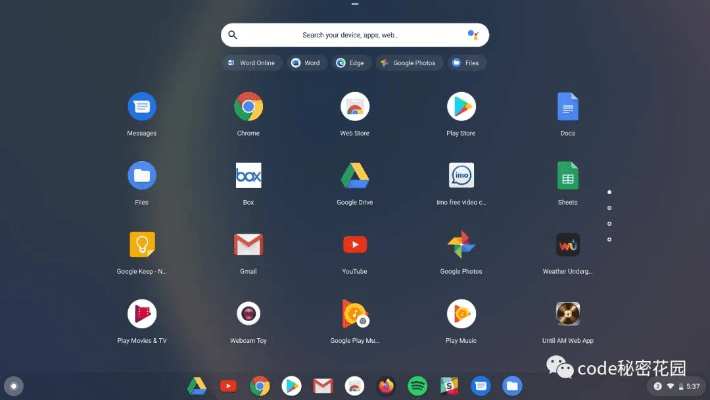Image resolution: width=710 pixels, height=400 pixels.
Task: Open the Files app in the grid
Action: (x=142, y=176)
